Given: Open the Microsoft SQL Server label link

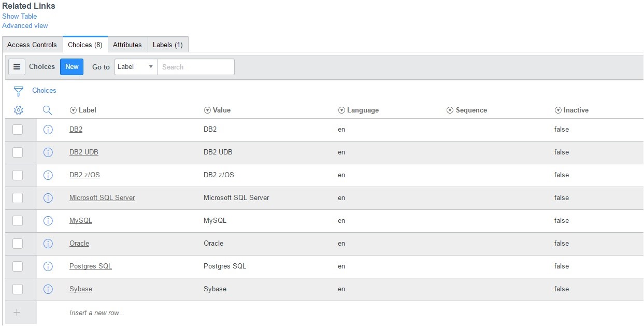Looking at the screenshot, I should coord(102,197).
